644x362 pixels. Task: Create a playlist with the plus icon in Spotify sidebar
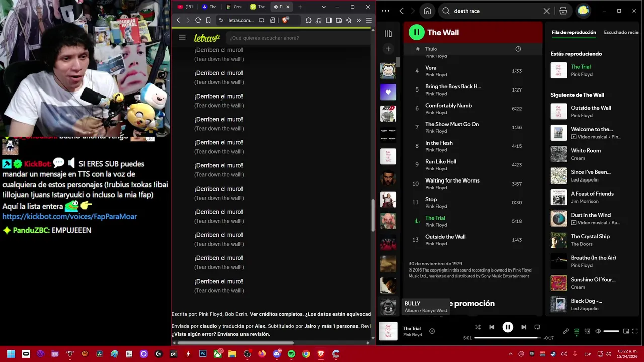[x=388, y=49]
